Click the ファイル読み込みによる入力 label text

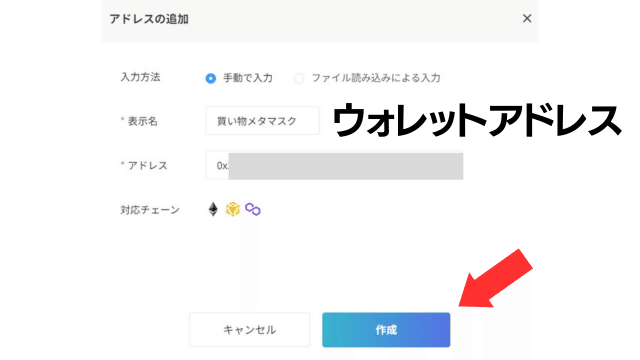(x=376, y=78)
